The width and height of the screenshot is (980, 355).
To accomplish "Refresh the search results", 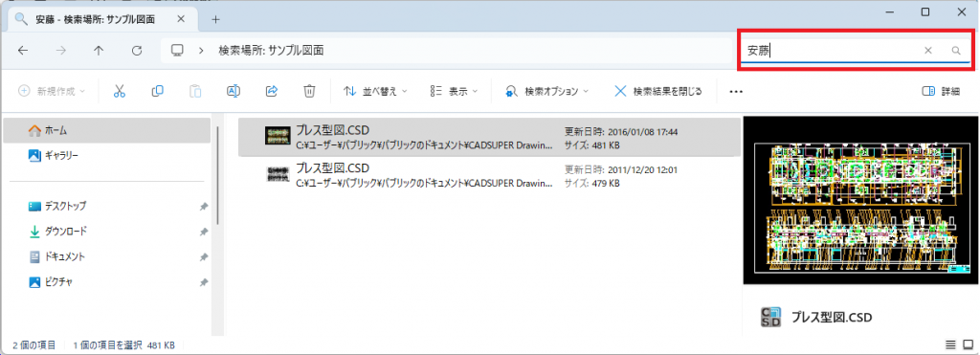I will click(x=137, y=51).
